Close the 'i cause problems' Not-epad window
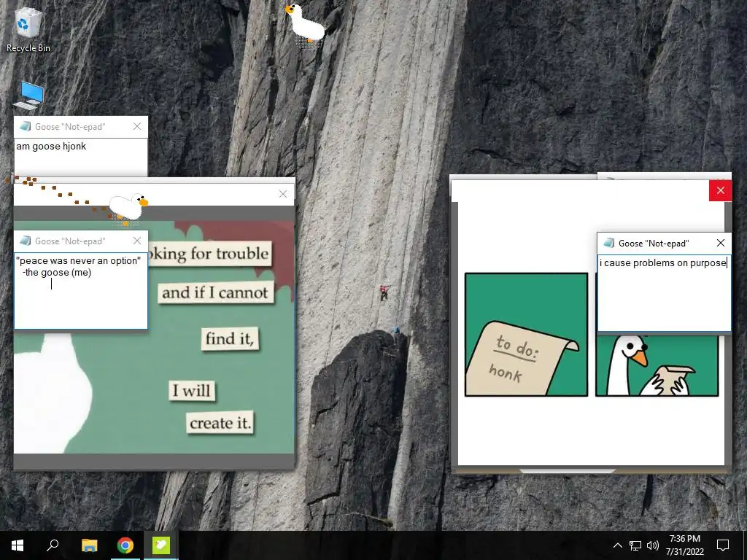This screenshot has width=747, height=560. coord(721,243)
